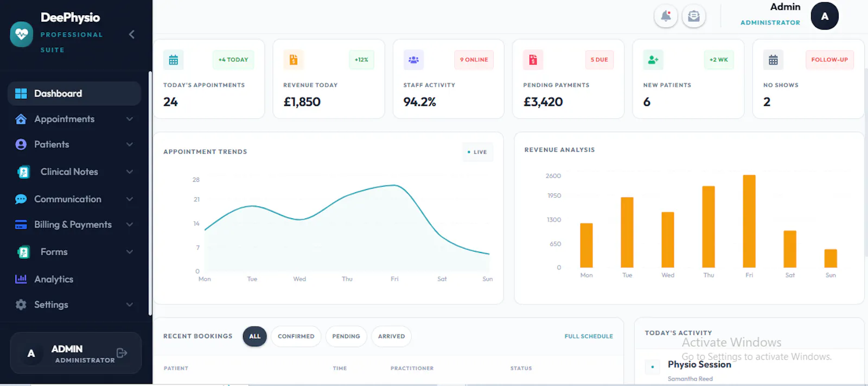Click the +12% revenue badge

pyautogui.click(x=361, y=60)
